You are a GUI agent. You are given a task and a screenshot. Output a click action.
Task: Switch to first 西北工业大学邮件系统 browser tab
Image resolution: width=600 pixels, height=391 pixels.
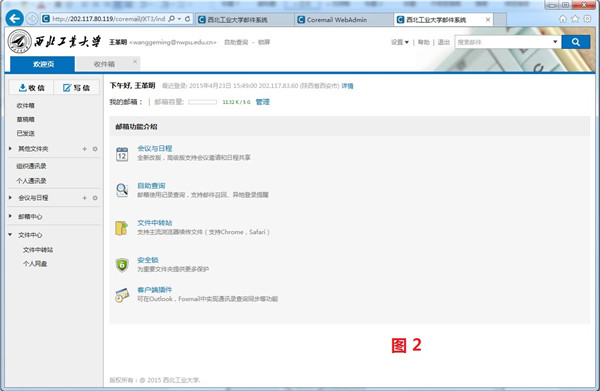click(x=245, y=20)
